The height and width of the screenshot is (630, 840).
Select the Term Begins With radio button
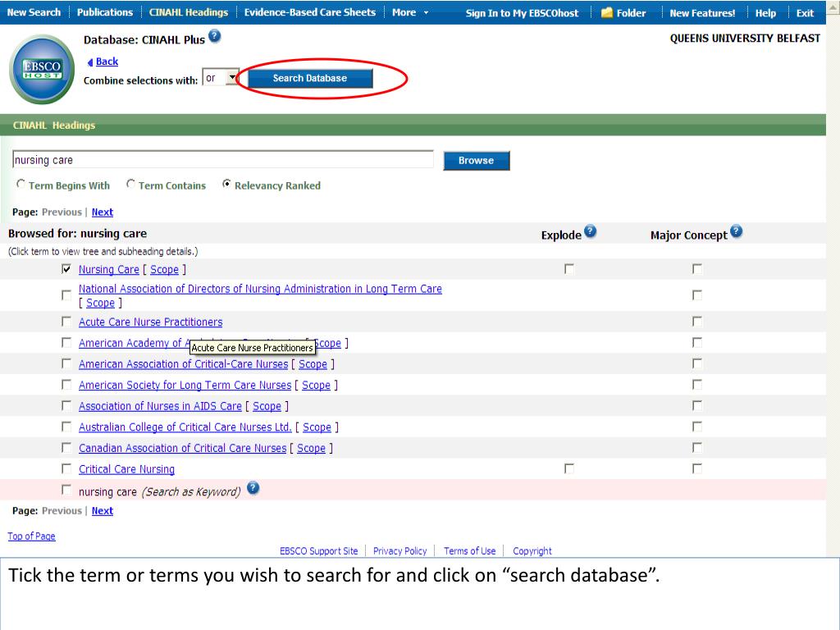[x=21, y=184]
